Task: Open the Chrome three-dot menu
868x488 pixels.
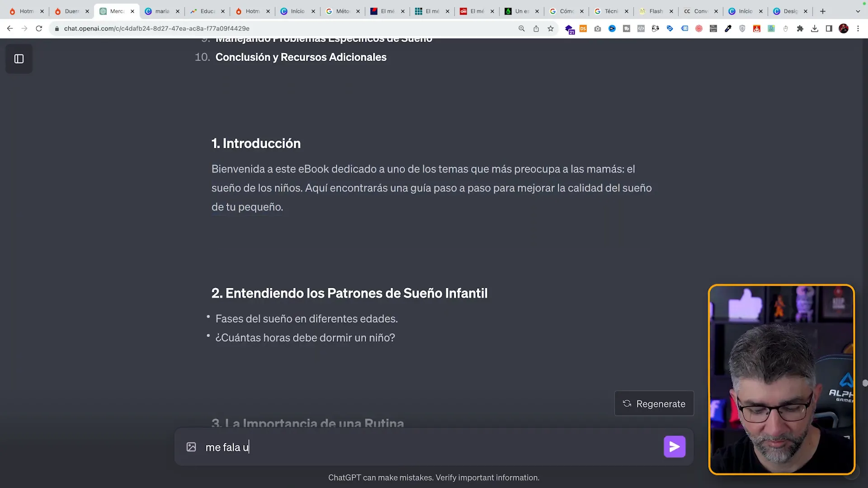Action: pyautogui.click(x=858, y=28)
